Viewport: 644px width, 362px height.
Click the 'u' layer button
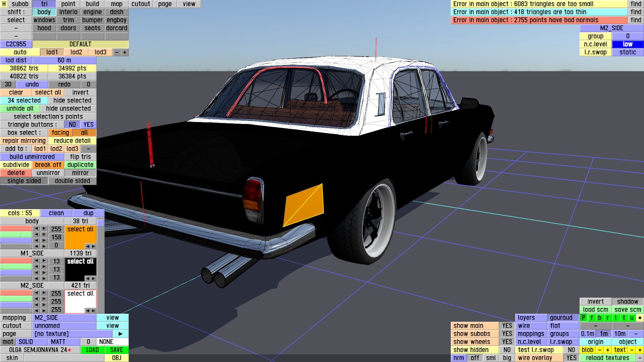click(x=632, y=318)
